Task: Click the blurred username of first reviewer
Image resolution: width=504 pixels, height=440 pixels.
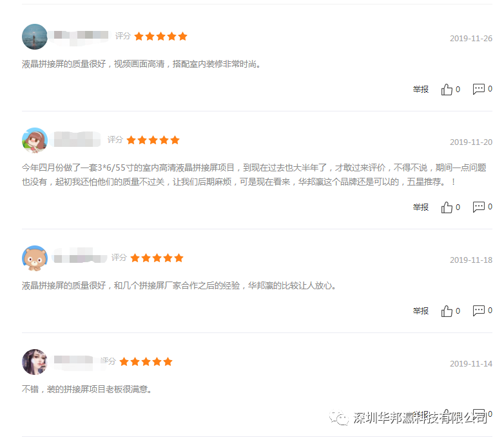Action: pos(81,35)
